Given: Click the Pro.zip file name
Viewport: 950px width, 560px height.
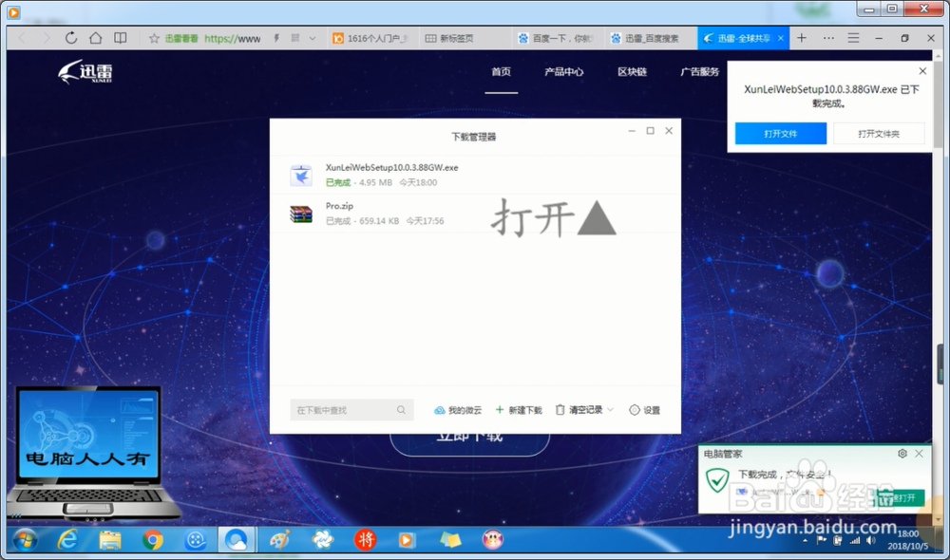Looking at the screenshot, I should coord(339,206).
